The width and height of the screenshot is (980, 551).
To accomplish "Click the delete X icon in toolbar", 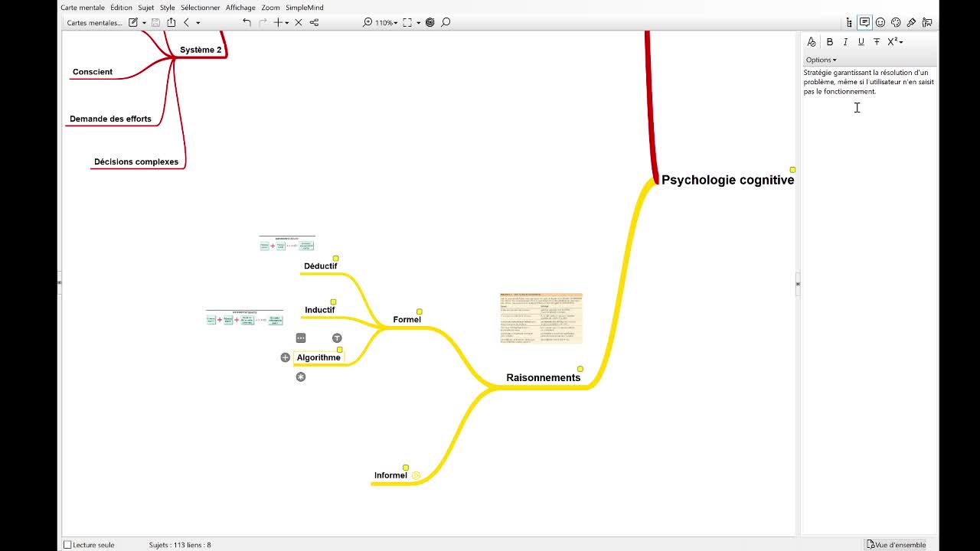I will tap(299, 22).
